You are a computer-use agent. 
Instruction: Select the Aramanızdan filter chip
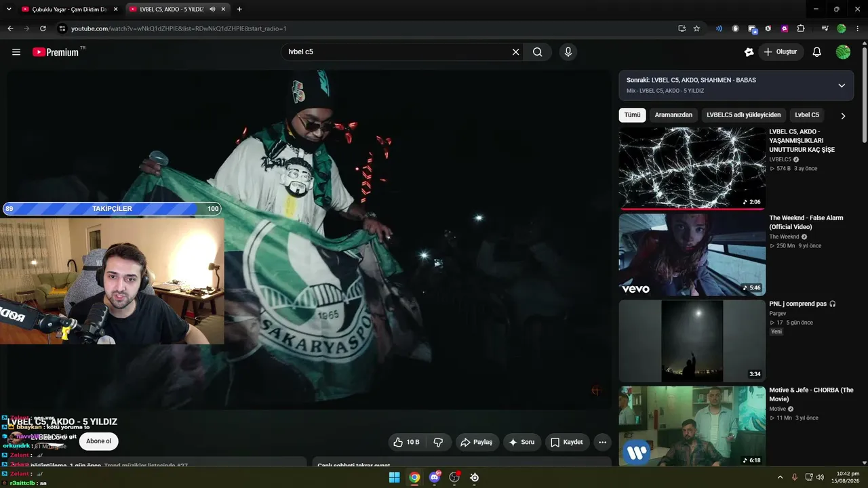673,115
